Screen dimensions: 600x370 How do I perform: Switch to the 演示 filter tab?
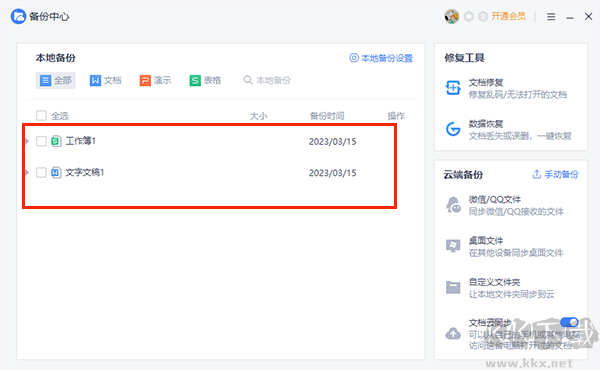pos(155,80)
